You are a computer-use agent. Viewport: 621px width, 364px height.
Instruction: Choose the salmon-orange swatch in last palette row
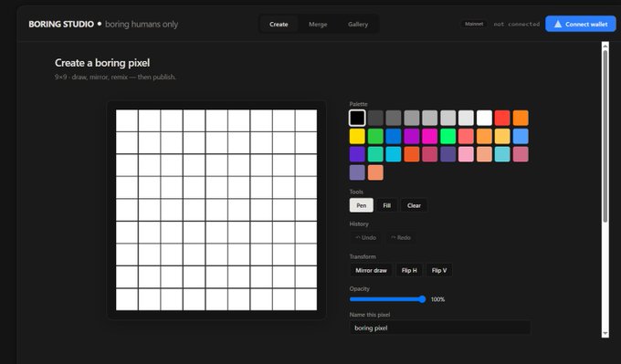(375, 172)
